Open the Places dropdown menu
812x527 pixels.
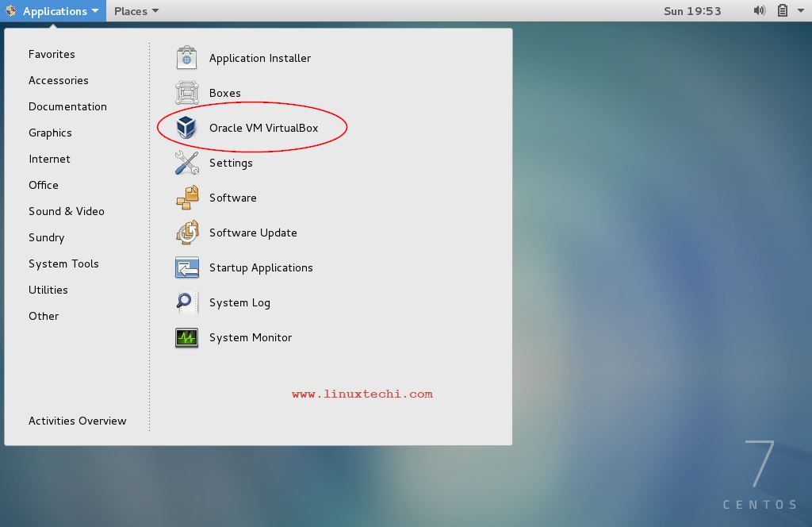pos(136,11)
